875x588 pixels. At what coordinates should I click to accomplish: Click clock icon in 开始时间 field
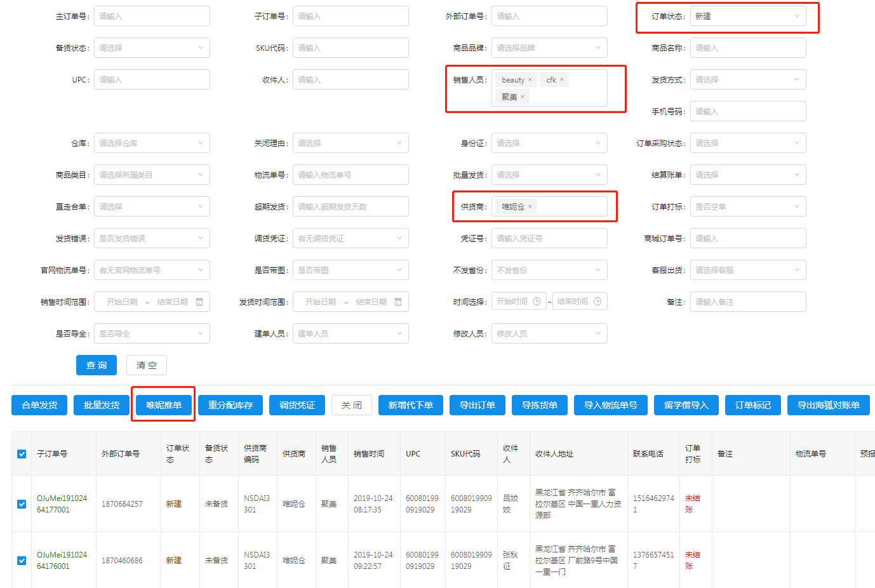pyautogui.click(x=537, y=302)
